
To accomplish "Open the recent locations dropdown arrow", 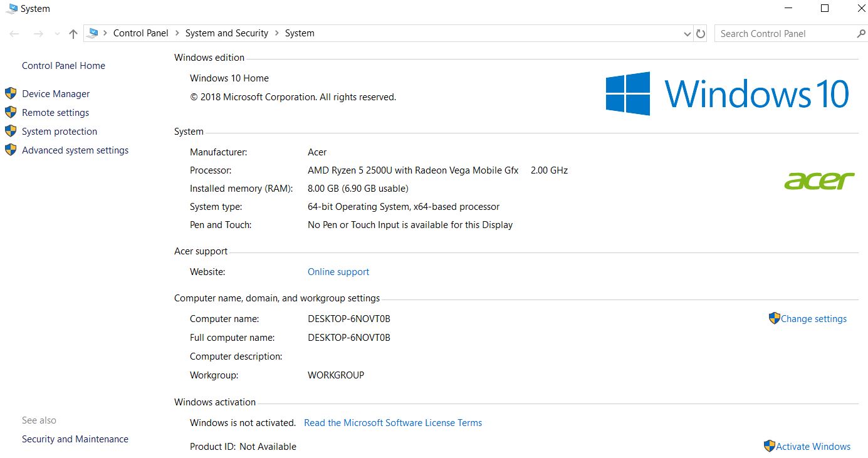I will coord(57,34).
